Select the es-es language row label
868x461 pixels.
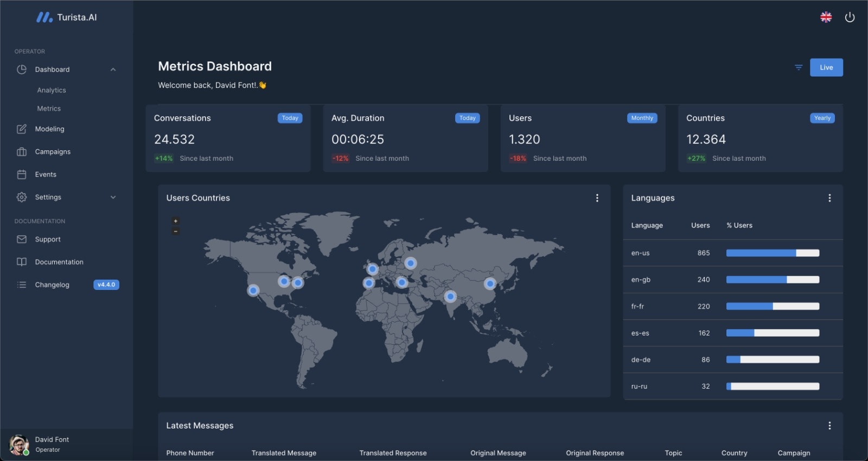(640, 333)
